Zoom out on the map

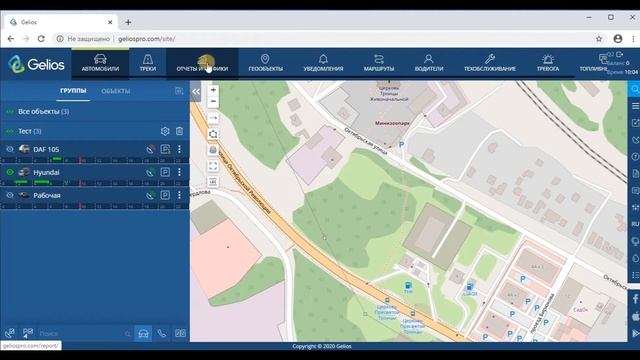(213, 101)
